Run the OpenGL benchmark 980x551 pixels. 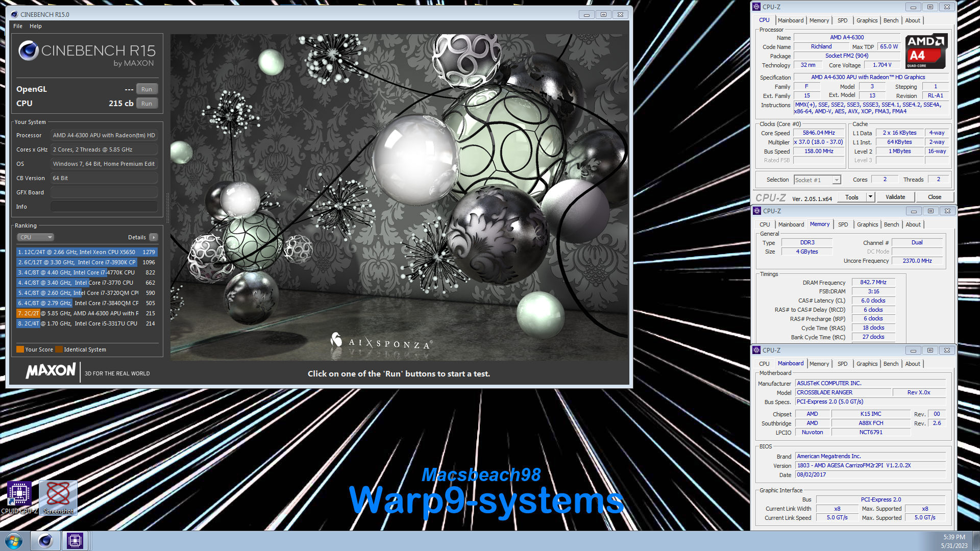tap(147, 89)
